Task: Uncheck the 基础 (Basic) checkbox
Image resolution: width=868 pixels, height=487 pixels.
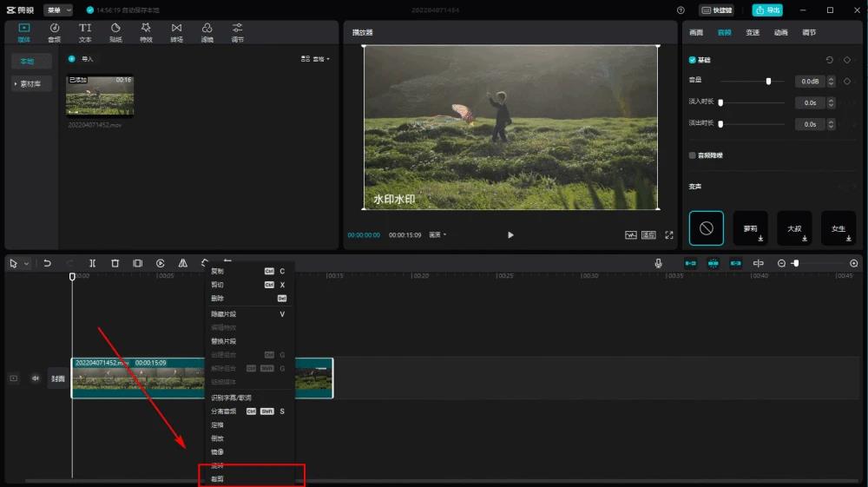Action: coord(692,60)
